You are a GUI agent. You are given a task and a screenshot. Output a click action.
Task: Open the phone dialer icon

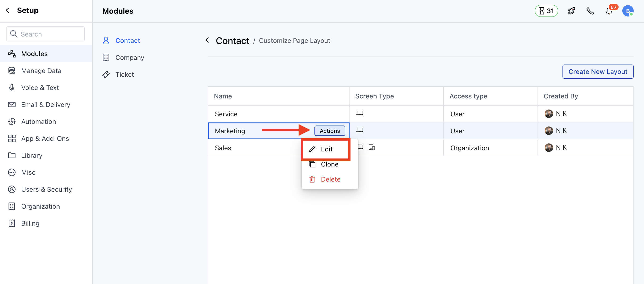coord(590,11)
